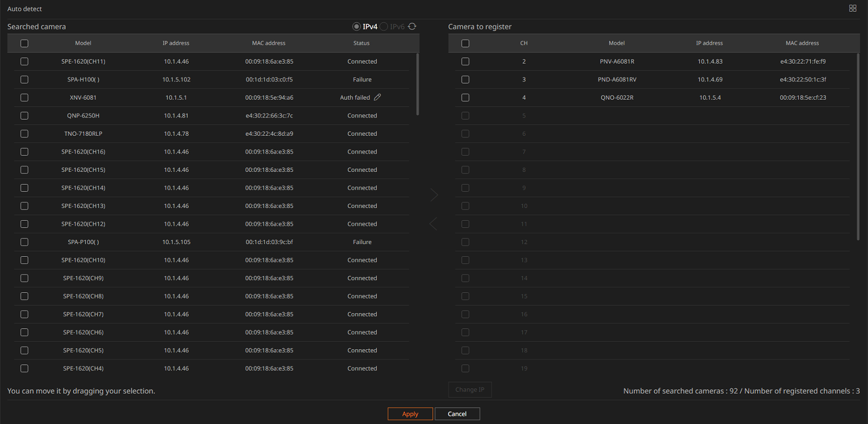
Task: Select the SPE-1620(CH12) model cell
Action: point(83,224)
